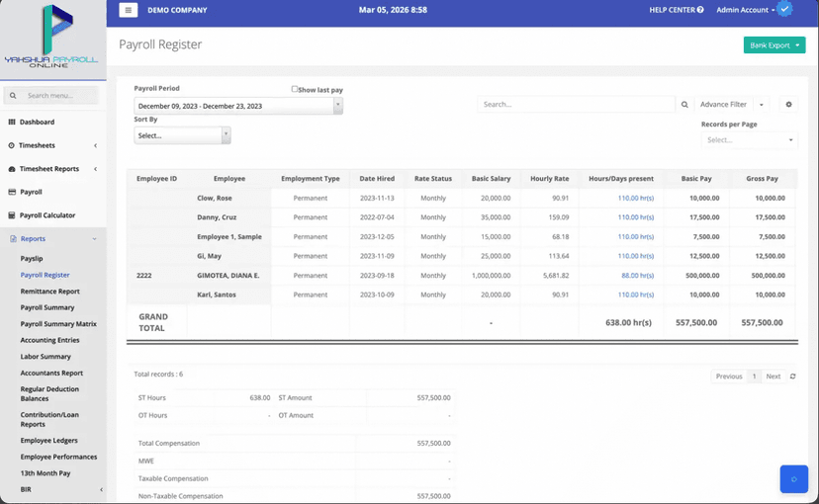This screenshot has width=819, height=504.
Task: Open the Employee Performances report
Action: point(59,457)
